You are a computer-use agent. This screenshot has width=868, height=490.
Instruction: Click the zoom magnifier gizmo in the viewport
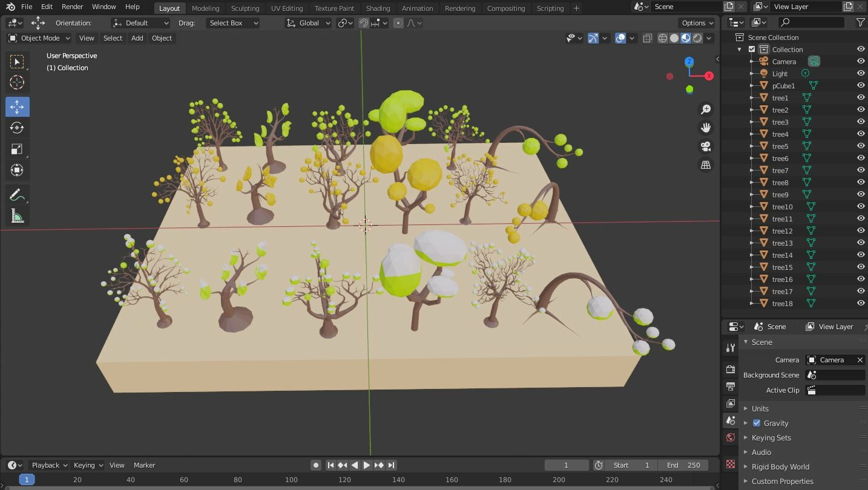tap(705, 109)
